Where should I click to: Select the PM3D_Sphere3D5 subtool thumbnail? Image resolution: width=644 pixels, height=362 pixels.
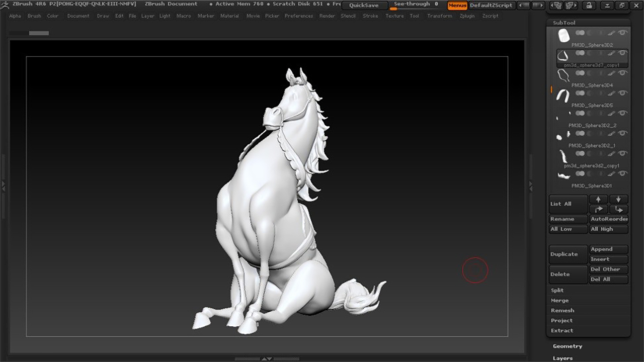coord(563,95)
